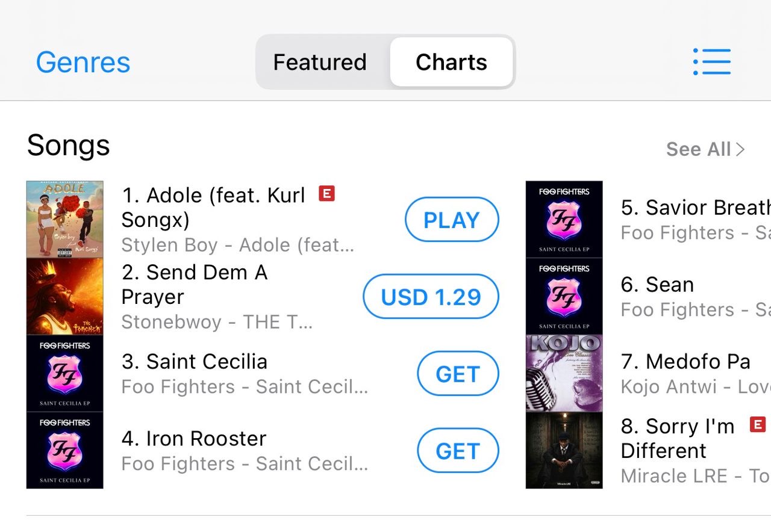Select the Charts segment

(452, 62)
